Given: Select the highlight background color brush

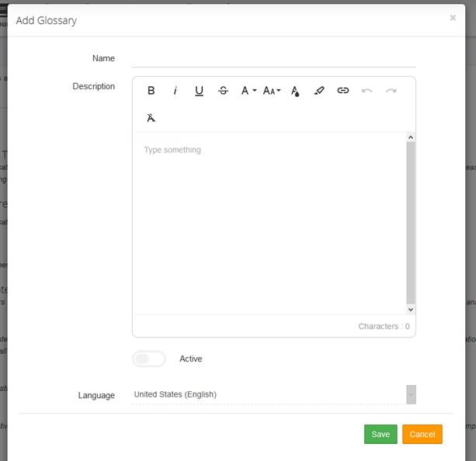Looking at the screenshot, I should coord(319,91).
